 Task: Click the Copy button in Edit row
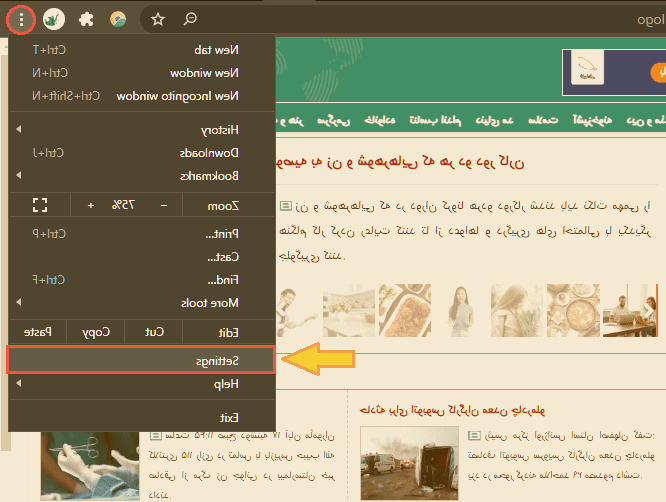(x=95, y=332)
